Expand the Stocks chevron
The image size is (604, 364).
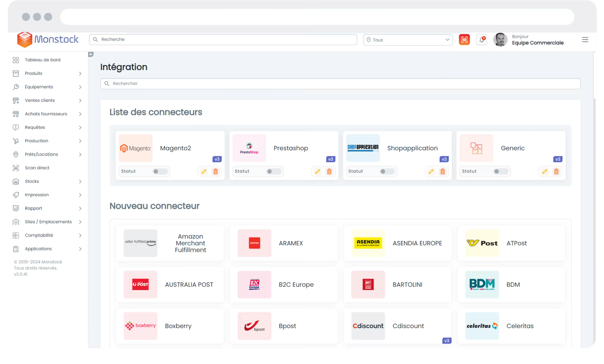coord(80,181)
